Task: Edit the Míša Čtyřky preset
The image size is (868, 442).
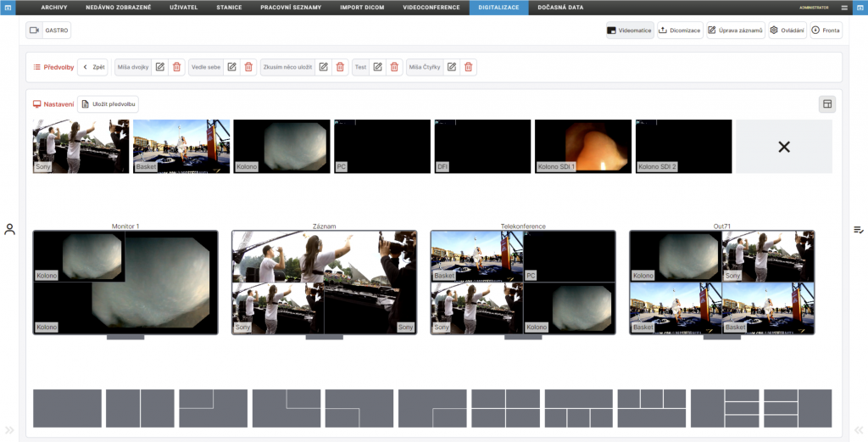Action: click(x=453, y=67)
